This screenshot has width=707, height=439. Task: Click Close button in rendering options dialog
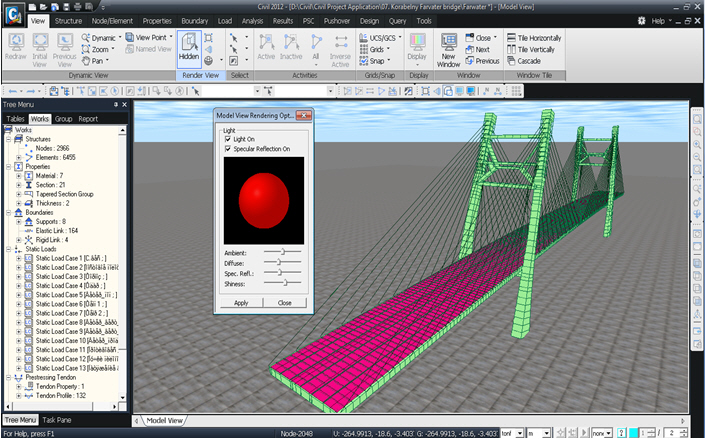click(285, 302)
